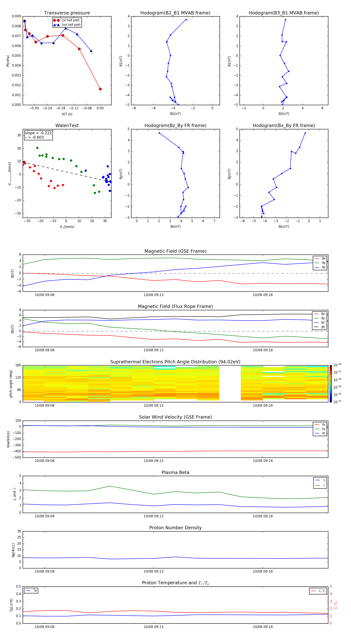The image size is (351, 644).
Task: Click the pitch angle colorbar
Action: coord(331,384)
